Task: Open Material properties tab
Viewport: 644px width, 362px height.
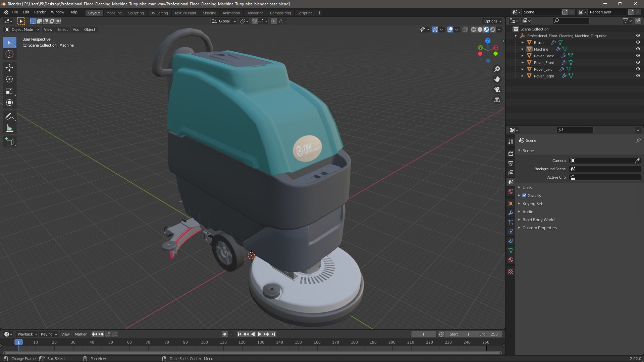Action: [x=511, y=260]
